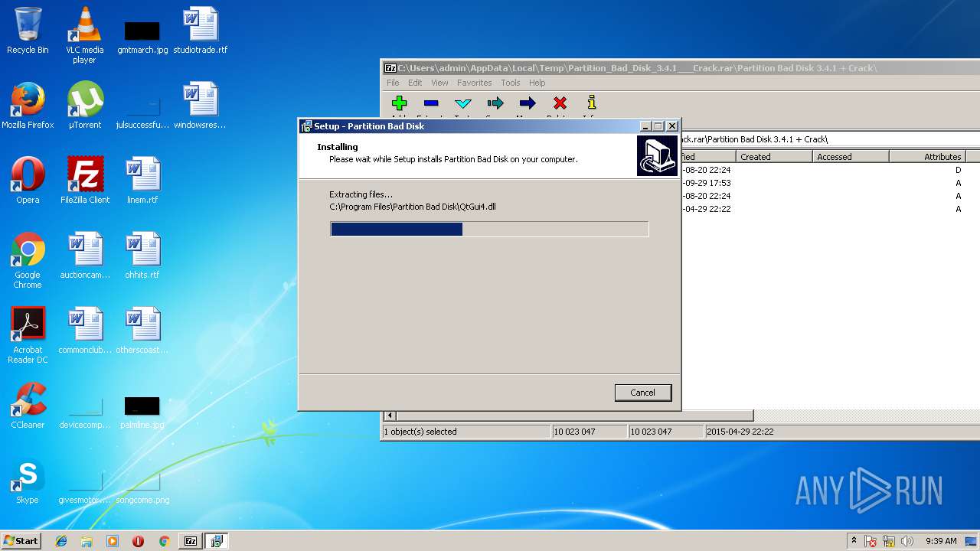This screenshot has width=980, height=551.
Task: Select Skype desktop icon
Action: (x=28, y=481)
